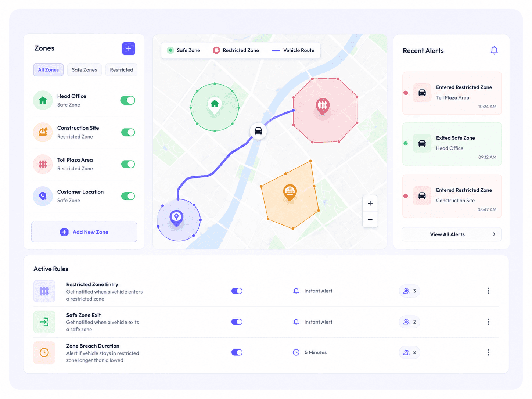This screenshot has width=532, height=399.
Task: Click the 08:47 AM alert timestamp
Action: point(487,209)
